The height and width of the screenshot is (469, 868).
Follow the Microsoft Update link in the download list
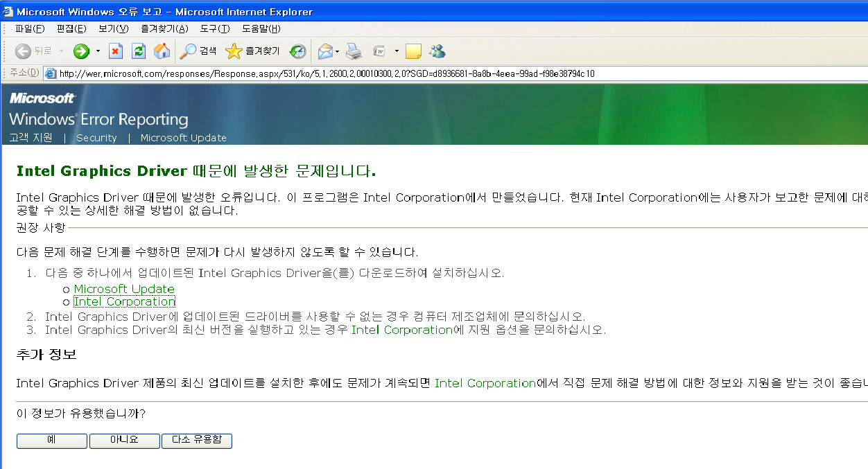pyautogui.click(x=124, y=289)
